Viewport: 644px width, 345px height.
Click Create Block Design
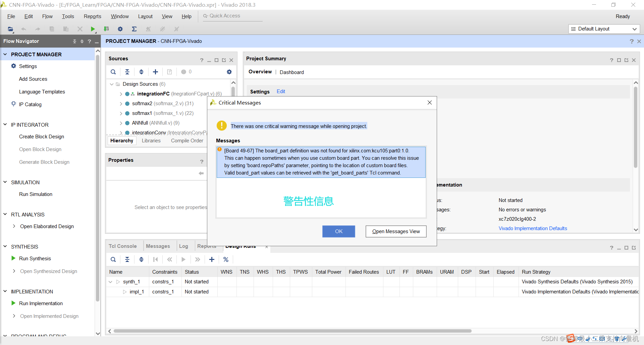(x=42, y=137)
